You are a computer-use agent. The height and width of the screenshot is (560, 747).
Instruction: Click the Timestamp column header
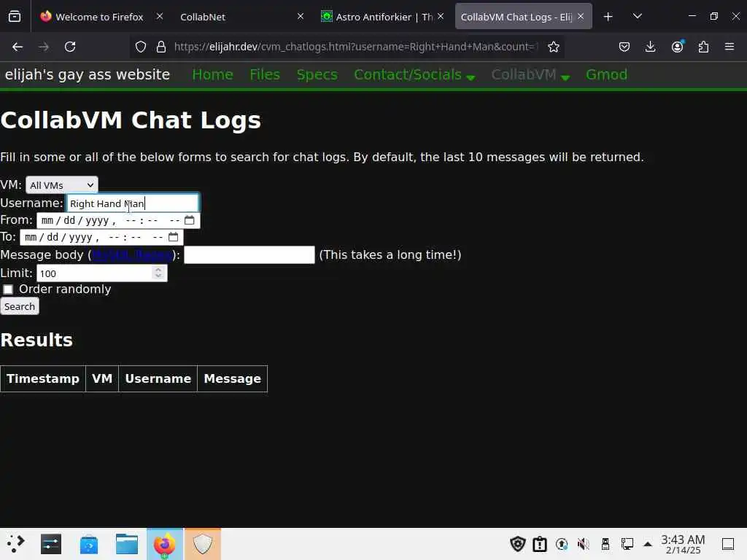pyautogui.click(x=43, y=378)
